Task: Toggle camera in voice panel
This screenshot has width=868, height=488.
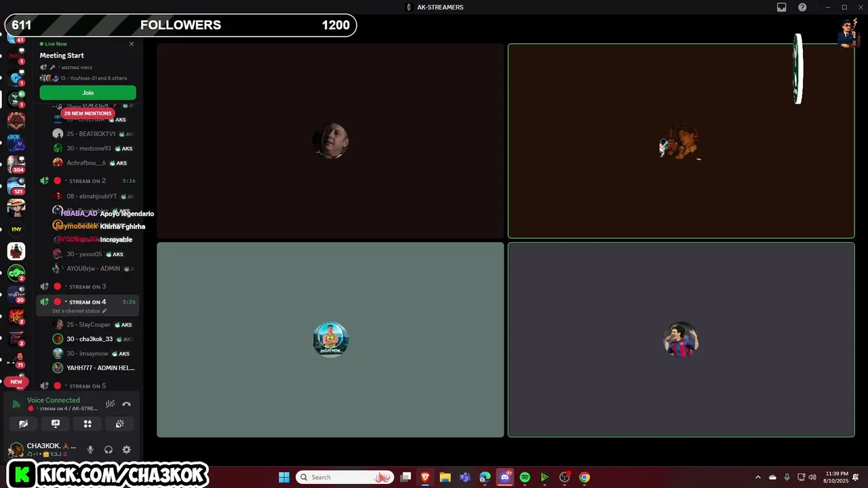Action: [23, 424]
